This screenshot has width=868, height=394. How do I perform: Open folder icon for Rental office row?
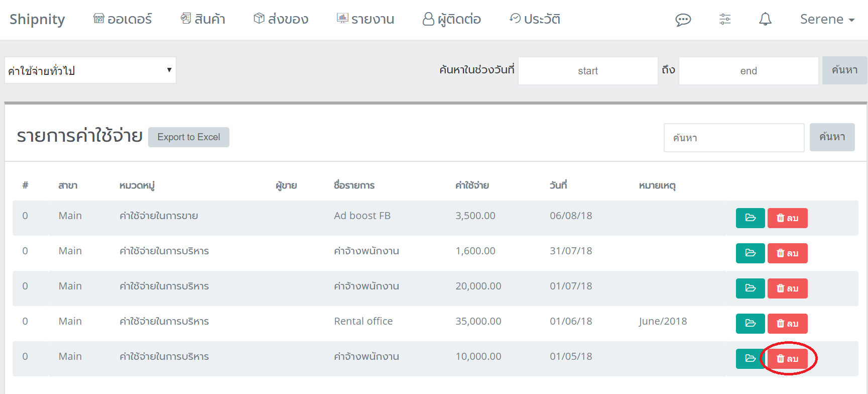tap(750, 324)
